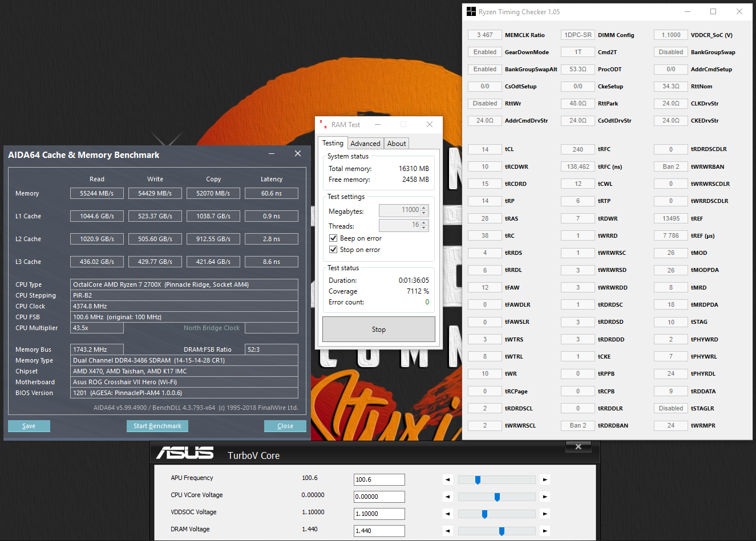This screenshot has height=541, width=756.
Task: Decrement the Megabytes spinner down
Action: (x=424, y=213)
